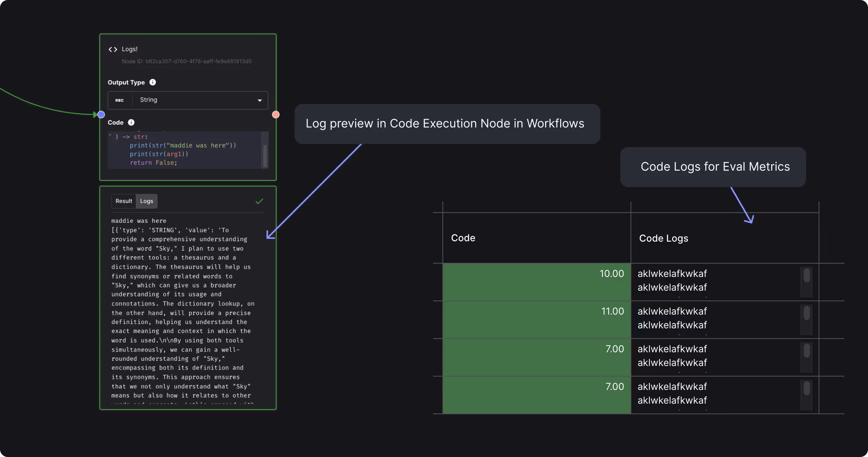
Task: Click the Code info icon
Action: click(131, 123)
